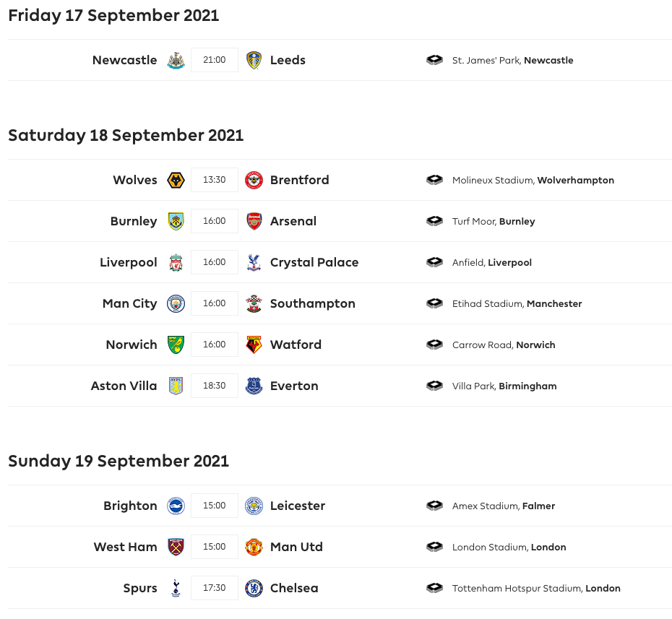Open the 21:00 Newcastle v Leeds kickoff
This screenshot has width=672, height=619.
215,60
